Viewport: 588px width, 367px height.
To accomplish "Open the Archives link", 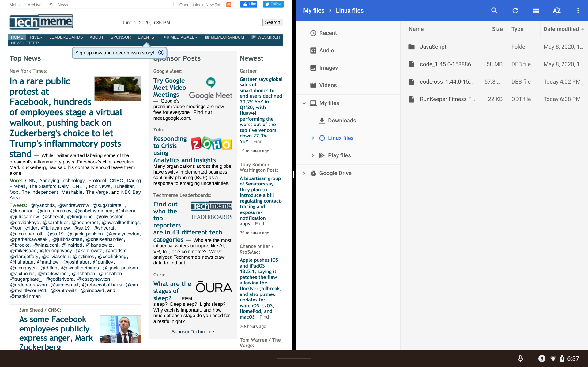I will (x=36, y=5).
